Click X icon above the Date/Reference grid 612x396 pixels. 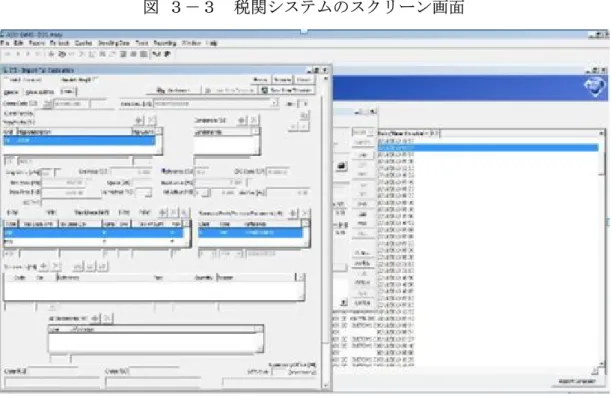[56, 266]
